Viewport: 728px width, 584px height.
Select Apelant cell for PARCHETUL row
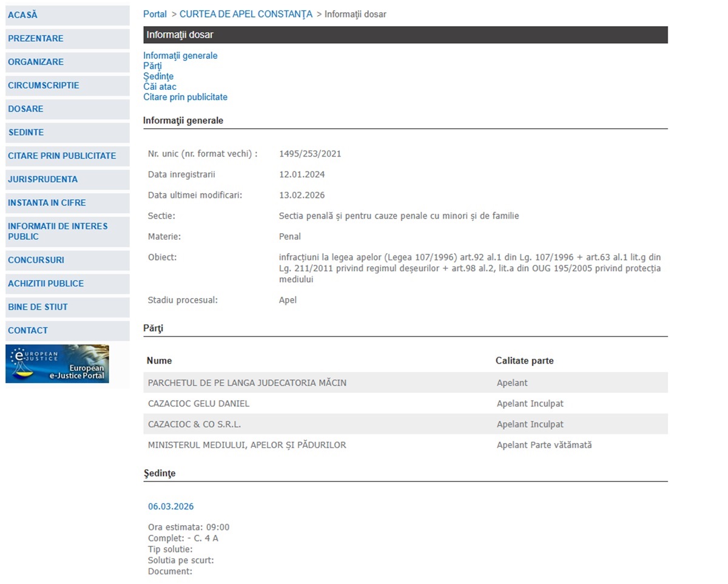513,383
